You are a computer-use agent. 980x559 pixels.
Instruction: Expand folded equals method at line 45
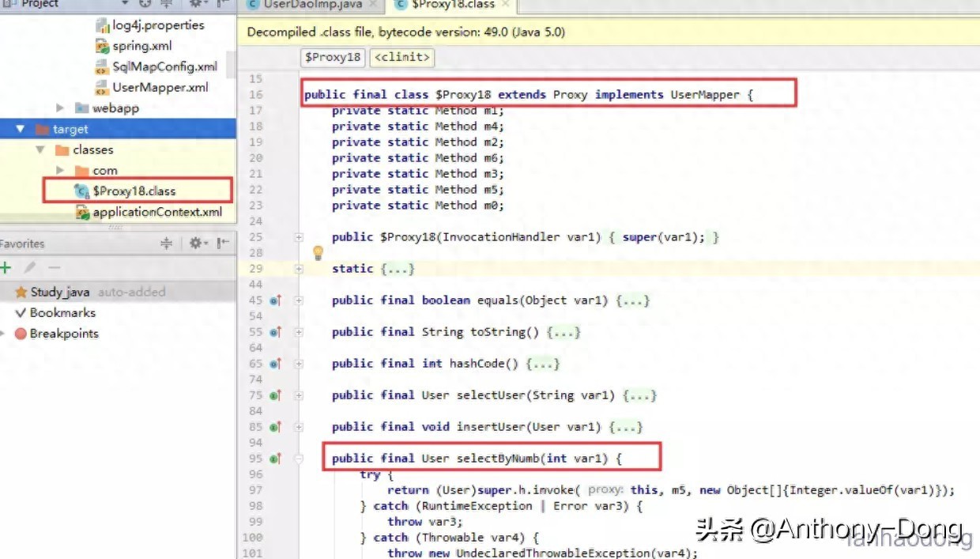tap(299, 300)
